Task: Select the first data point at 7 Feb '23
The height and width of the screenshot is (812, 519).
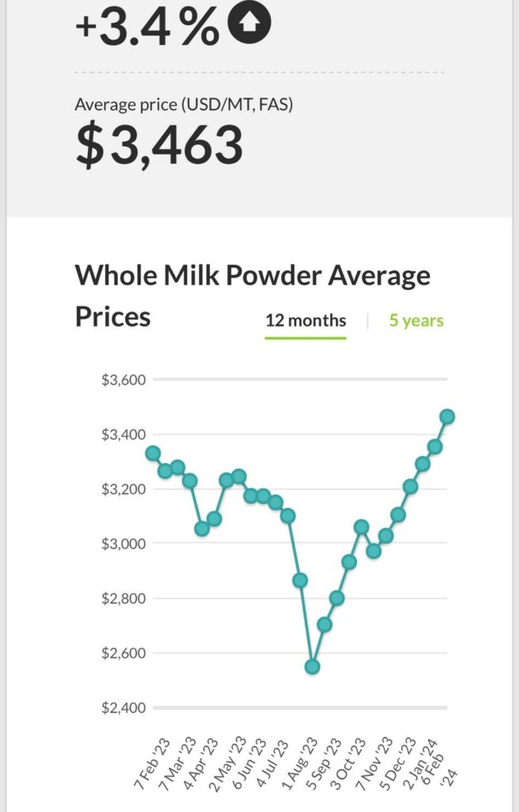Action: [x=153, y=454]
